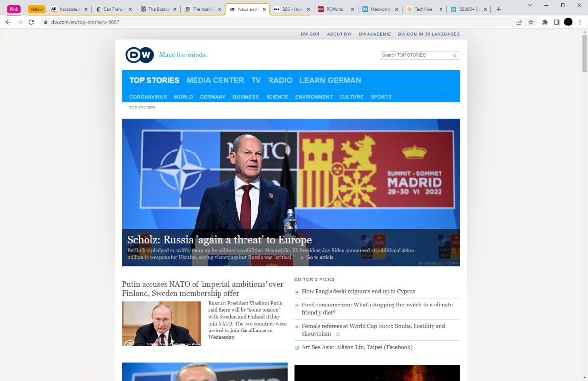Open the tab search dropdown chevron
The height and width of the screenshot is (381, 588).
coord(530,5)
